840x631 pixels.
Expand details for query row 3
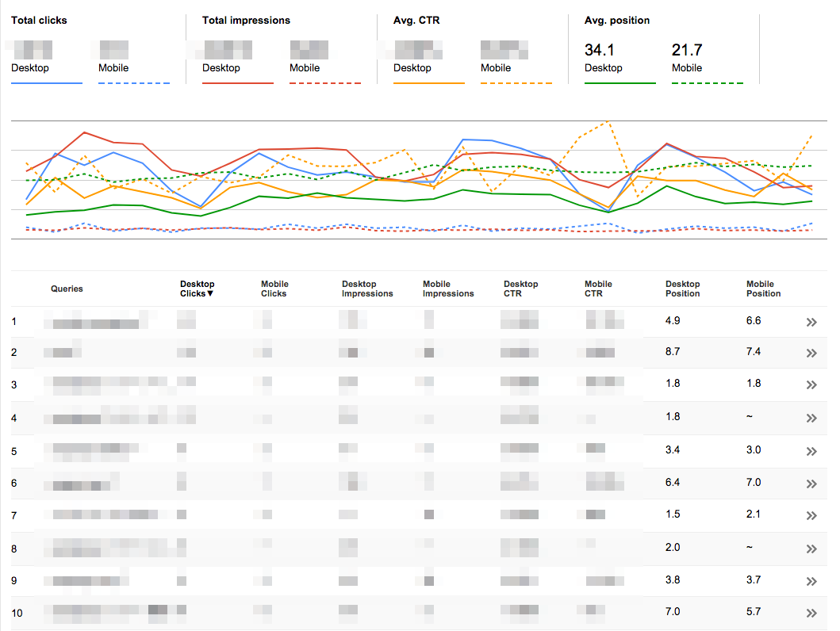(811, 384)
